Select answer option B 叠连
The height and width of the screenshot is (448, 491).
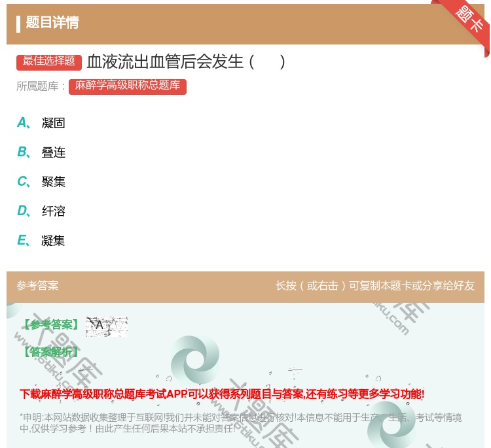[41, 152]
